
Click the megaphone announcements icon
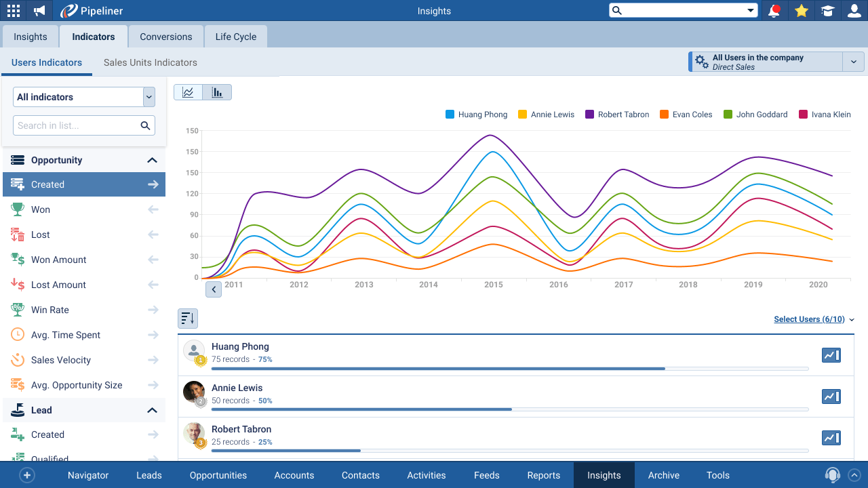tap(39, 11)
